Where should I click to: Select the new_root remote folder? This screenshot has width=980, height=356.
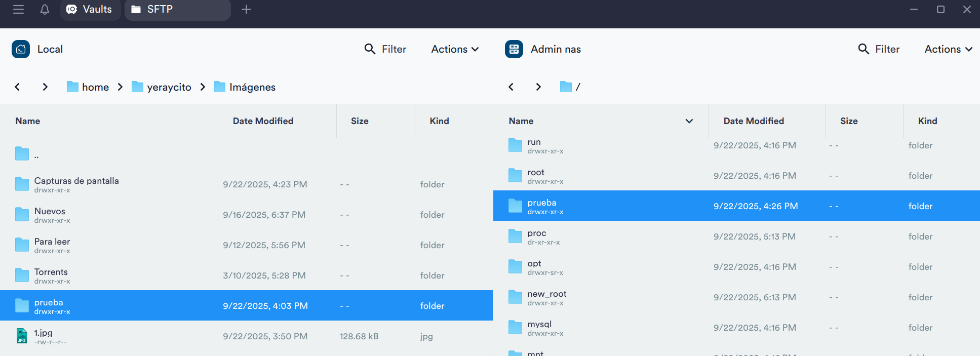pos(546,297)
